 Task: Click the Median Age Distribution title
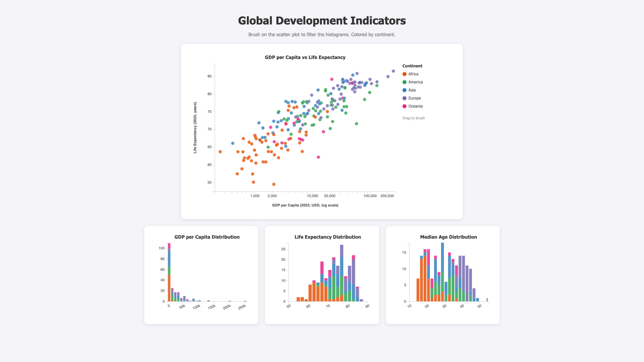point(448,237)
